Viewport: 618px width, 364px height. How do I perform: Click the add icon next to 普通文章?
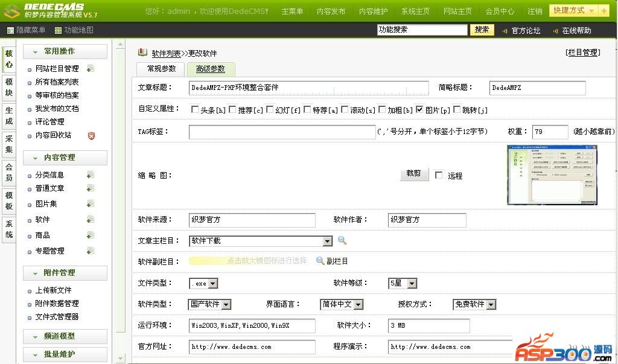point(91,188)
